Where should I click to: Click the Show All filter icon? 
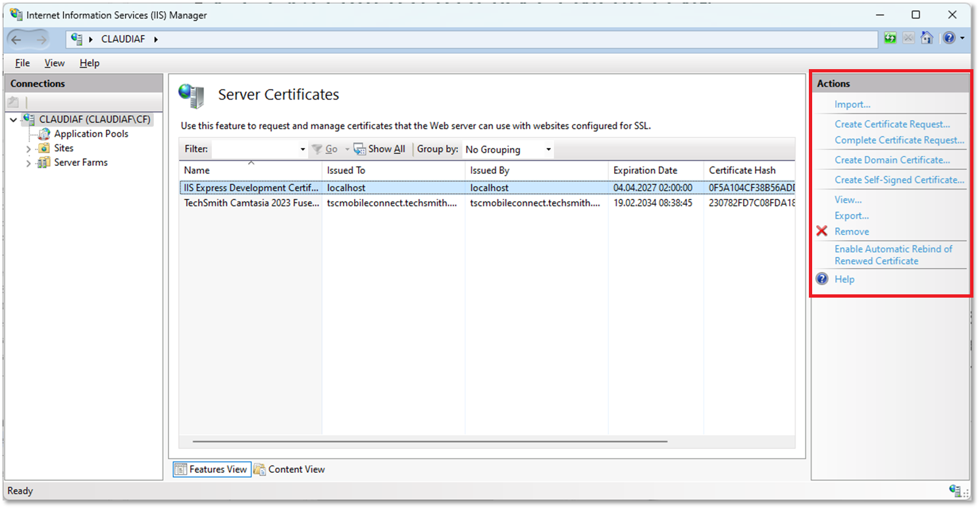(x=359, y=149)
